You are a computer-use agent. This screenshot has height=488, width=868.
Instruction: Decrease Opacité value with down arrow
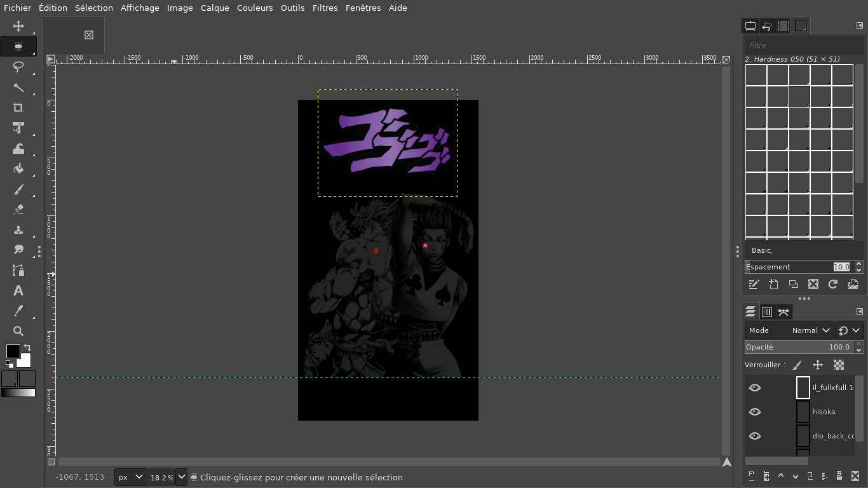[x=859, y=350]
